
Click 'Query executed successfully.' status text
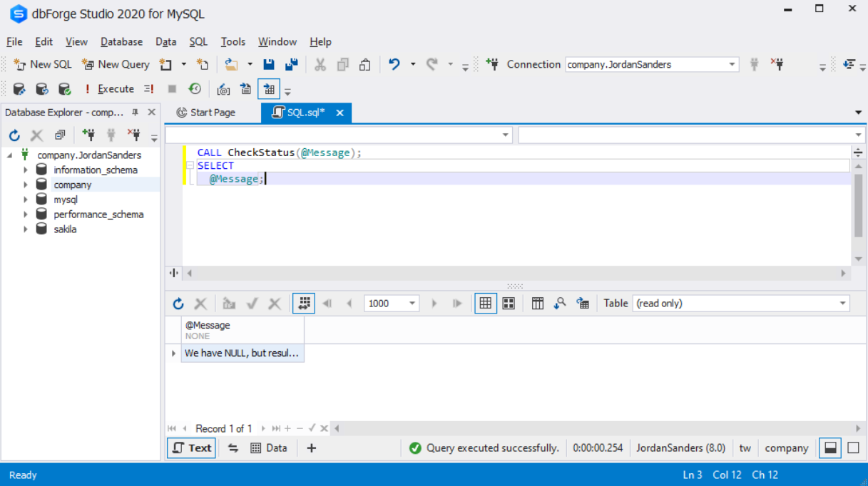[x=493, y=448]
